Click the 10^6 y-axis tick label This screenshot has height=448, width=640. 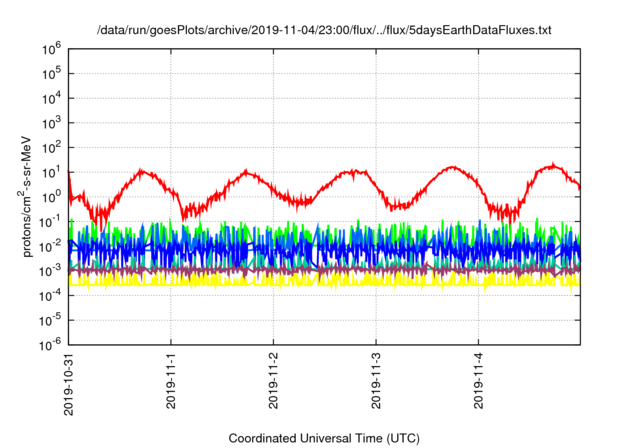52,49
